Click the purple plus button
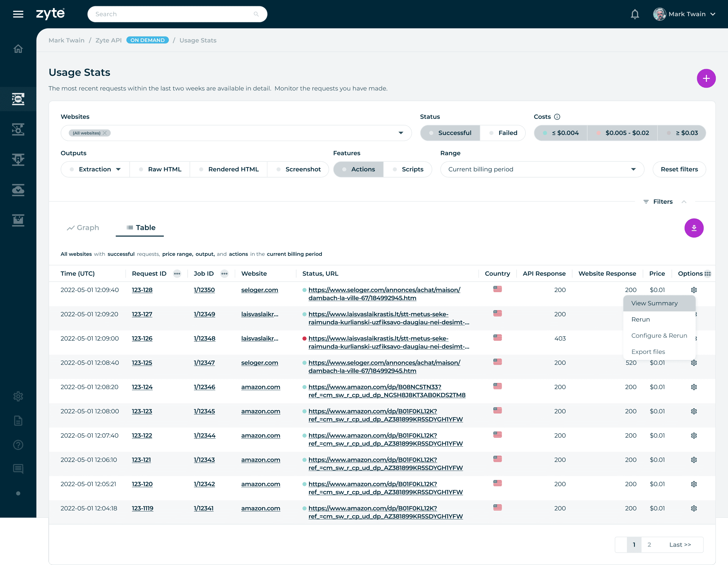Viewport: 728px width, 565px height. point(706,78)
